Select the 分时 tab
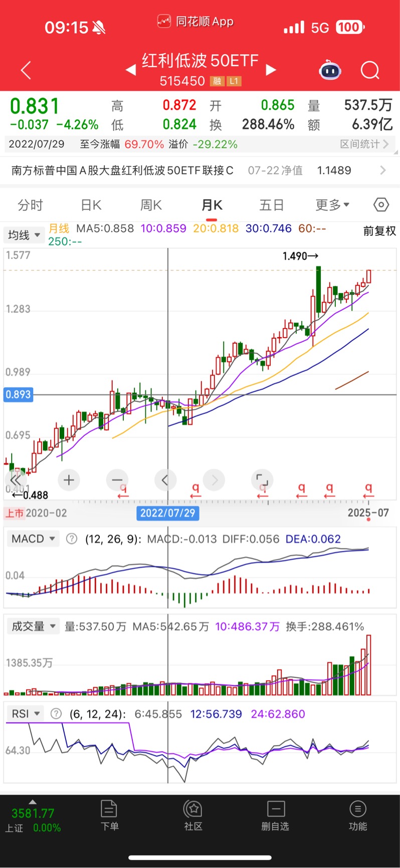Viewport: 400px width, 868px height. pyautogui.click(x=30, y=205)
